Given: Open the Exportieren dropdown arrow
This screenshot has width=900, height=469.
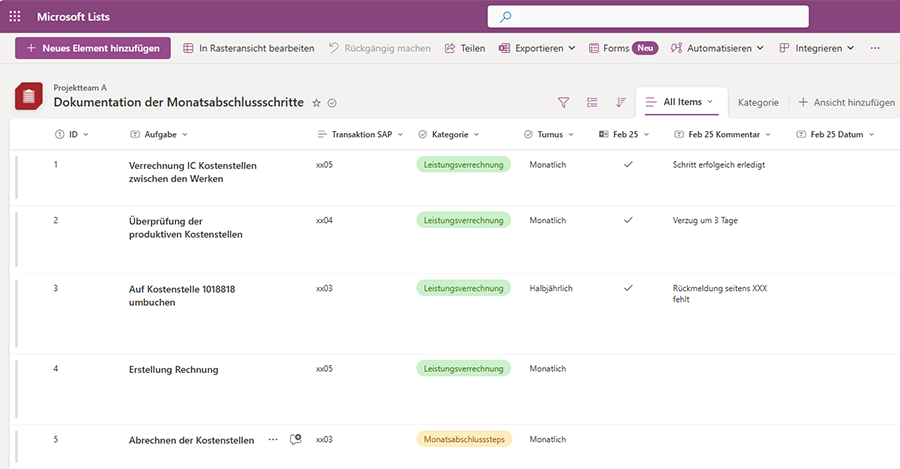Looking at the screenshot, I should click(572, 48).
